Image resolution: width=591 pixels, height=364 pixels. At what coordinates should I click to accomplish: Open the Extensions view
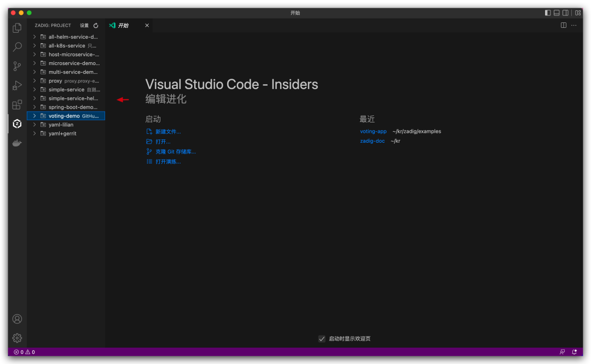16,104
